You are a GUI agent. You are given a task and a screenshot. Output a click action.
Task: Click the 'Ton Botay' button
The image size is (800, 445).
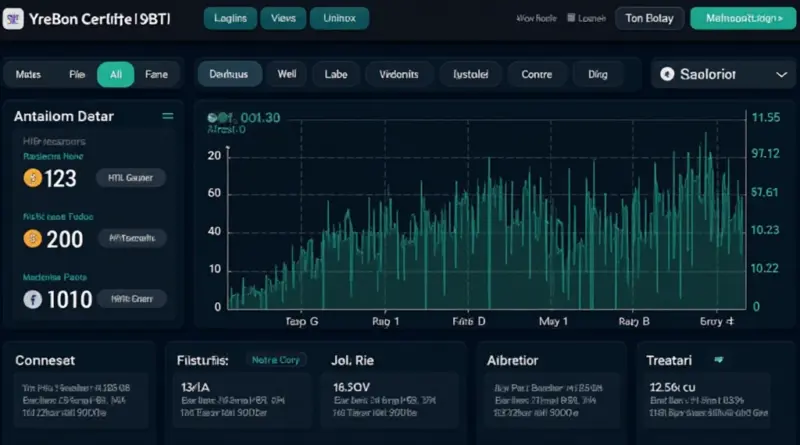click(650, 18)
